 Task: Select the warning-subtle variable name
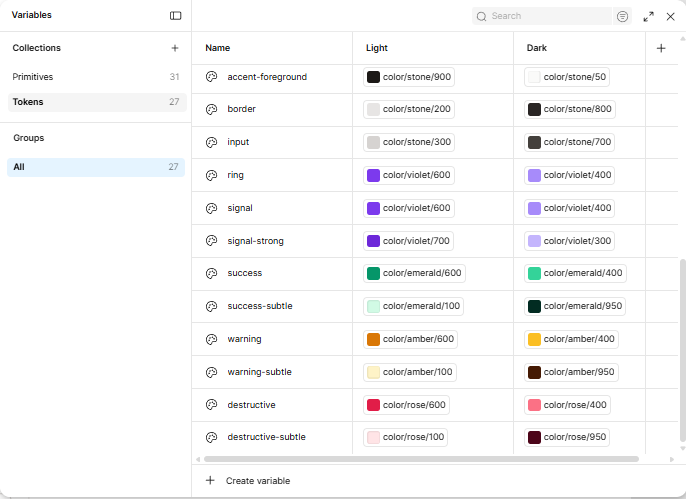[259, 372]
